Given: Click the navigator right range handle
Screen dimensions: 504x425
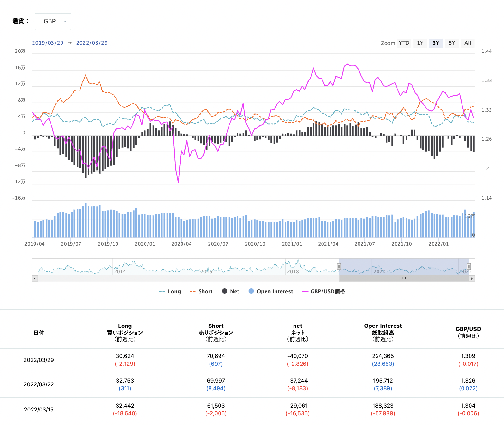Looking at the screenshot, I should (469, 267).
